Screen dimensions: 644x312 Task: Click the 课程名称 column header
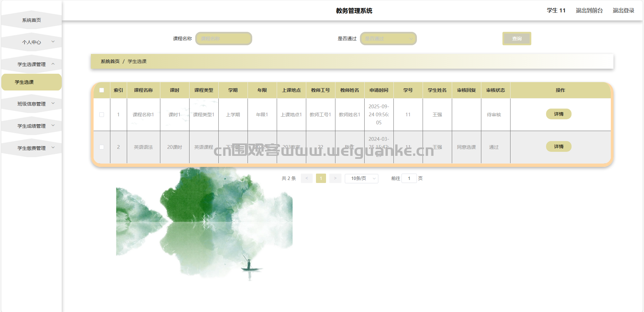(144, 90)
